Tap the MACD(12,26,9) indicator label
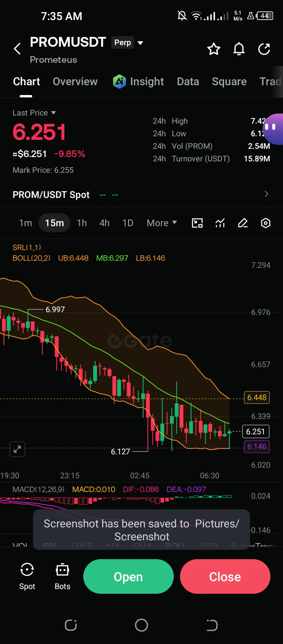The height and width of the screenshot is (644, 283). (x=39, y=489)
